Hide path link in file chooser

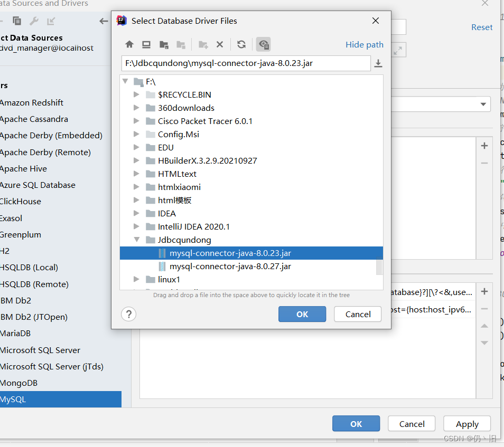tap(364, 45)
